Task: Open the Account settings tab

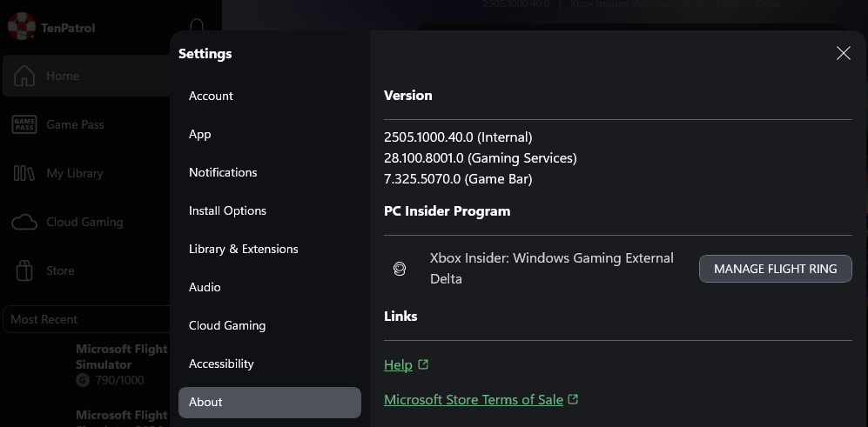Action: tap(211, 96)
